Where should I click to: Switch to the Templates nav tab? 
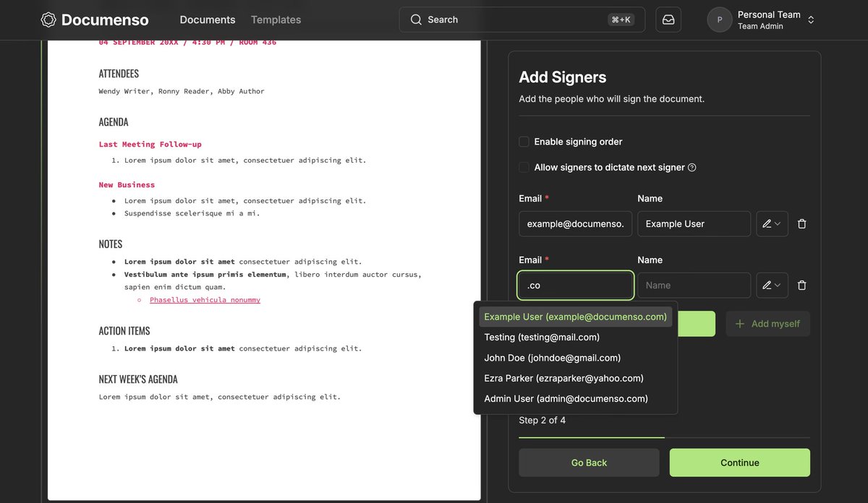tap(276, 20)
